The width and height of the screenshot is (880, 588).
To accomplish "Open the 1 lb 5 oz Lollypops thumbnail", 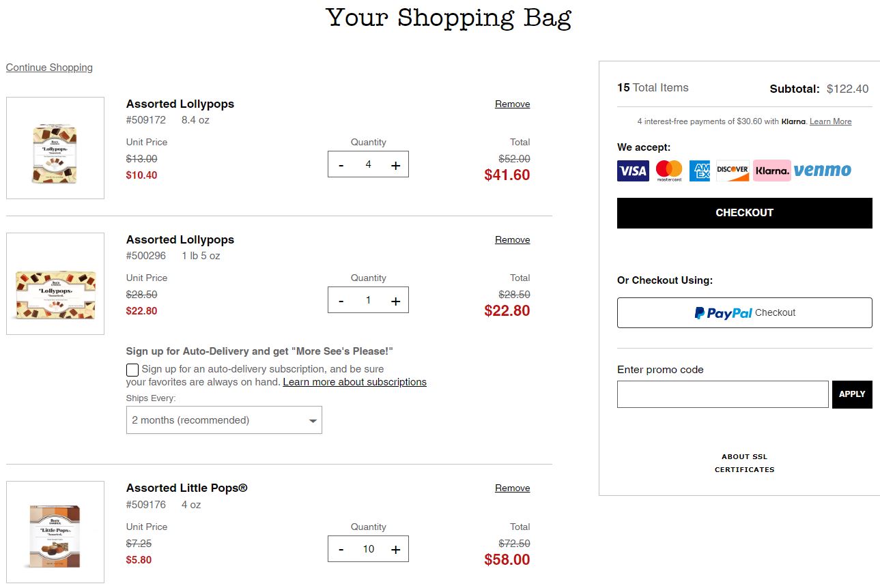I will pyautogui.click(x=55, y=284).
